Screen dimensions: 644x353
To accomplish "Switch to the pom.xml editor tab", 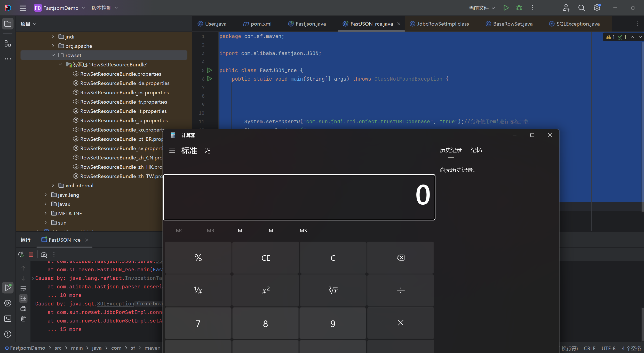I will click(x=257, y=24).
